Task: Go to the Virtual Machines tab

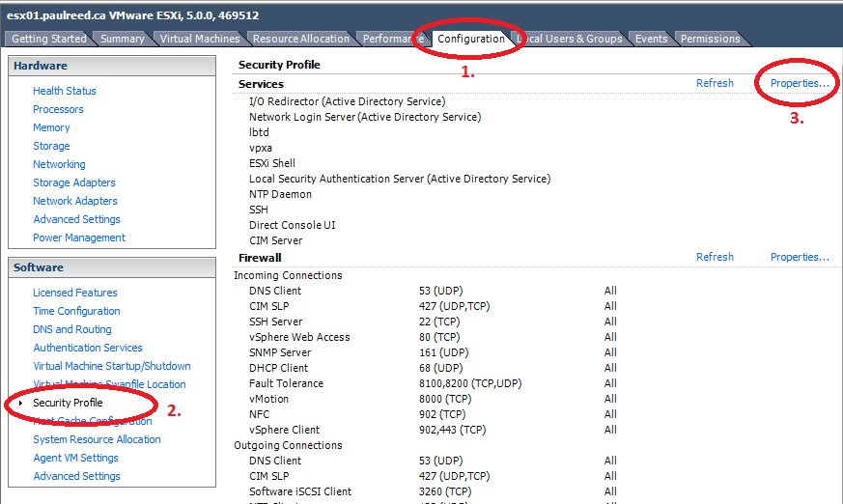Action: click(200, 39)
